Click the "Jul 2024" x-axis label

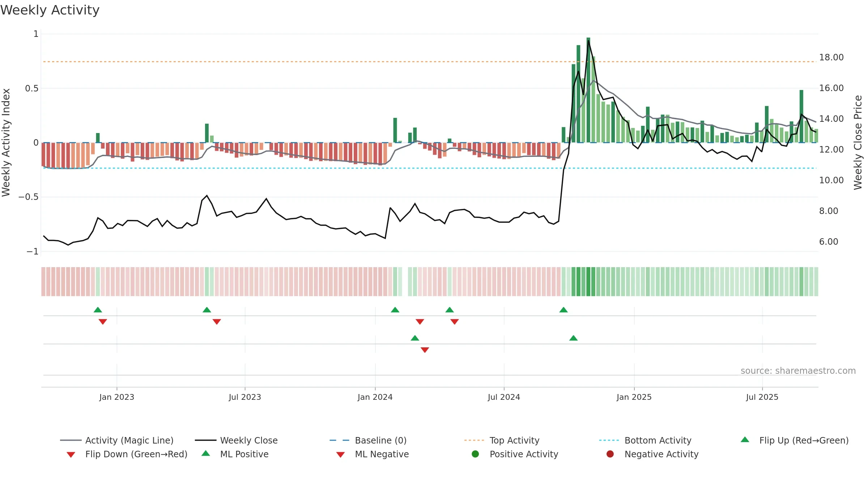[504, 397]
